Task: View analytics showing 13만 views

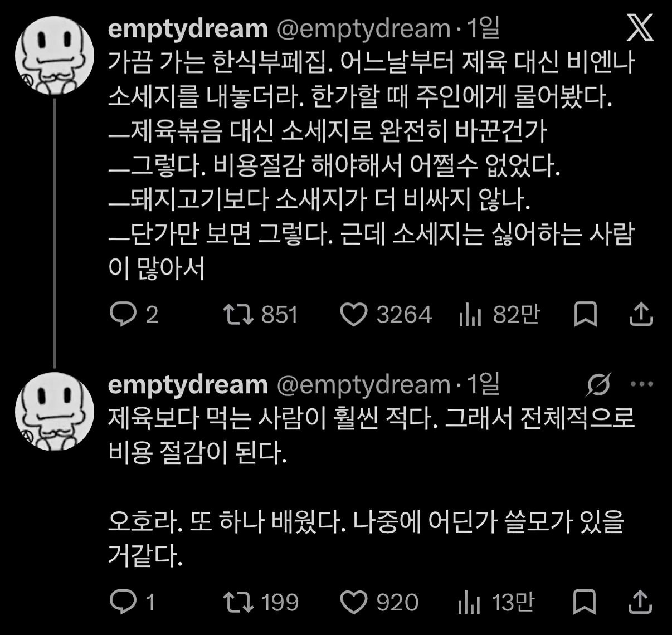Action: (496, 602)
